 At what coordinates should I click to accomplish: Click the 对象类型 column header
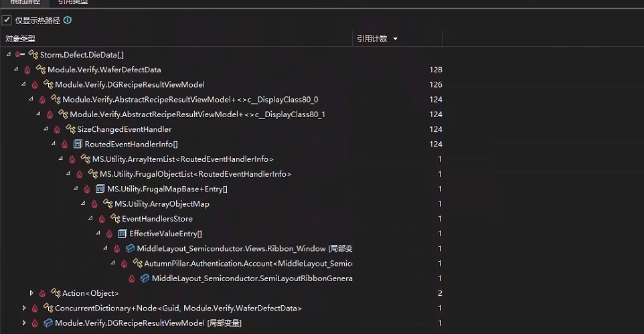click(20, 39)
